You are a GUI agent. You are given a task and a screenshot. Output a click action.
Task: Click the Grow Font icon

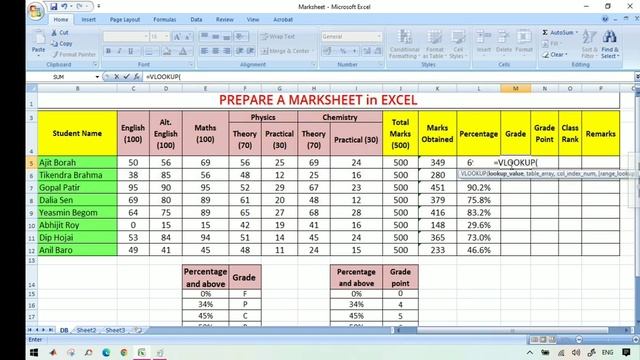(177, 37)
